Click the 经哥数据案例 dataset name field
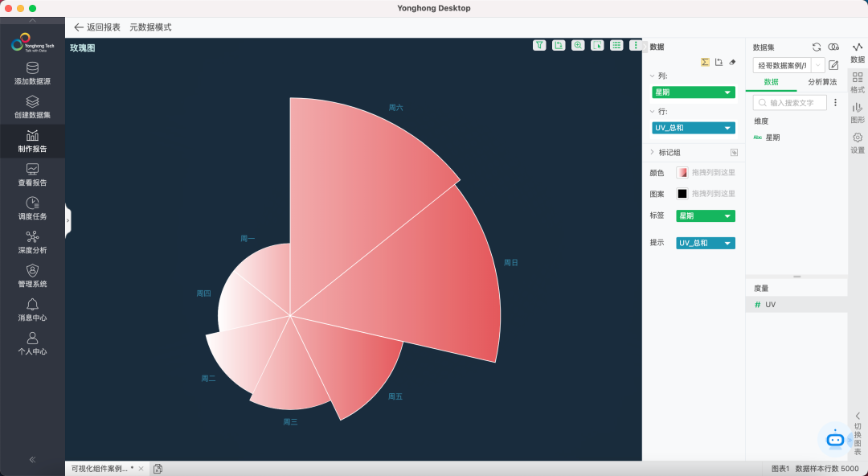Viewport: 868px width, 476px height. click(x=782, y=65)
